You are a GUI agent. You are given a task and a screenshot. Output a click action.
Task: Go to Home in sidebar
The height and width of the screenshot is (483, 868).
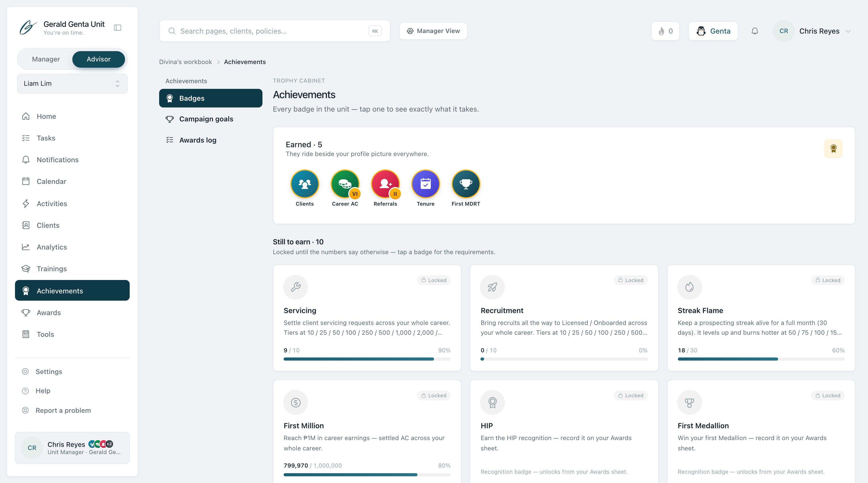pos(72,116)
